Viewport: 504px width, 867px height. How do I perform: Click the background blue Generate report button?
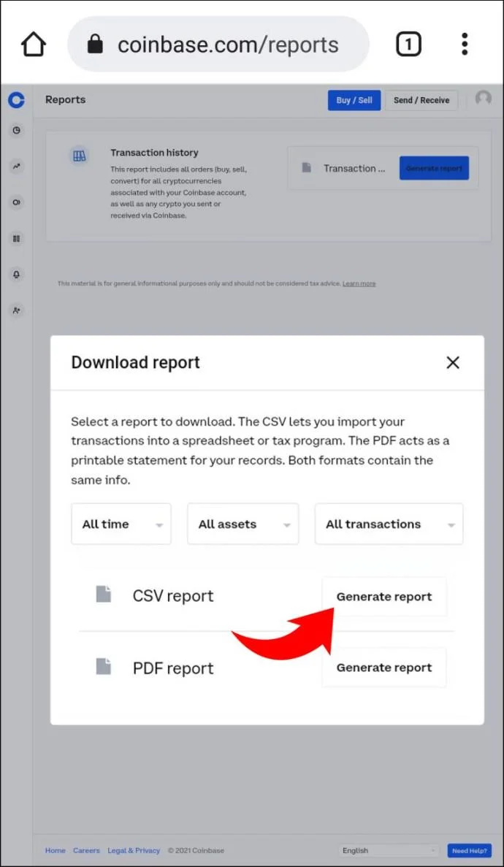(x=435, y=168)
